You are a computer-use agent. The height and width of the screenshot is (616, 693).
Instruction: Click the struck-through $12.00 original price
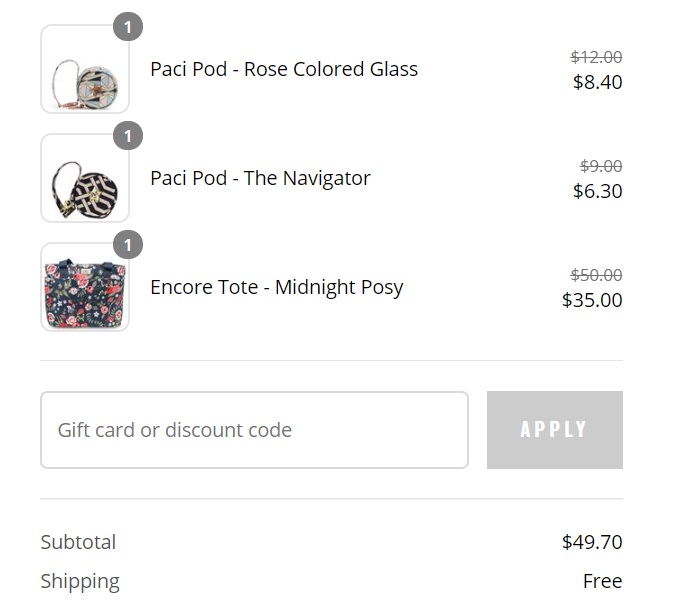point(596,57)
